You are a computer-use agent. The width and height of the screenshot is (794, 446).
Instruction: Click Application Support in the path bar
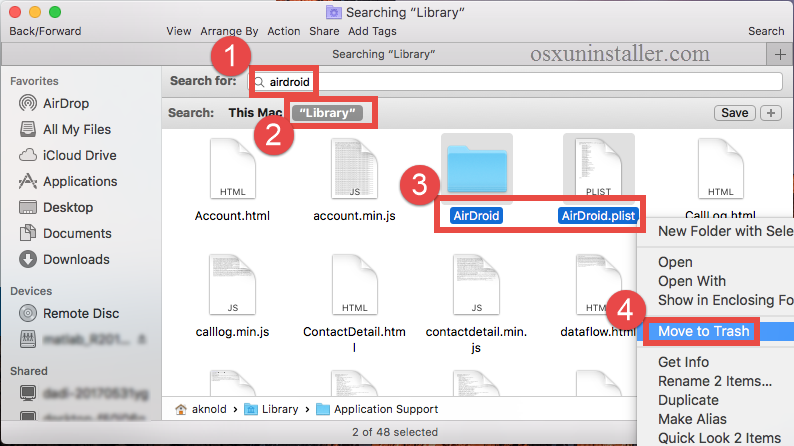[x=377, y=409]
